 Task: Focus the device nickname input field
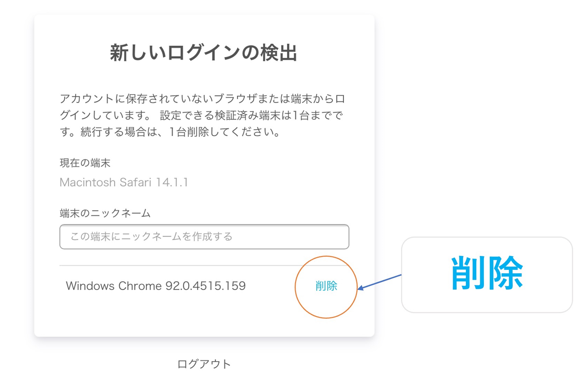pyautogui.click(x=204, y=237)
